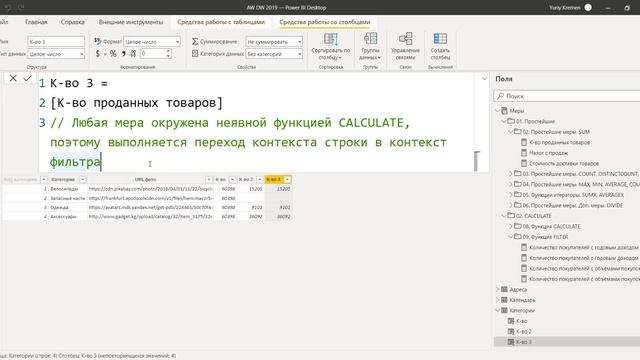Image resolution: width=640 pixels, height=360 pixels.
Task: Expand folder 03. Простейшие меры. COUNT
Action: coord(511,174)
